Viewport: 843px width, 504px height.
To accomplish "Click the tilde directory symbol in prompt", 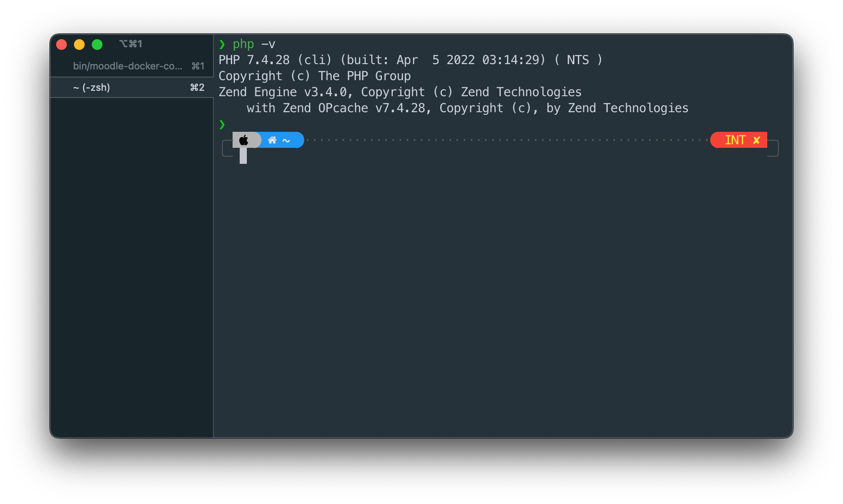I will coord(286,141).
